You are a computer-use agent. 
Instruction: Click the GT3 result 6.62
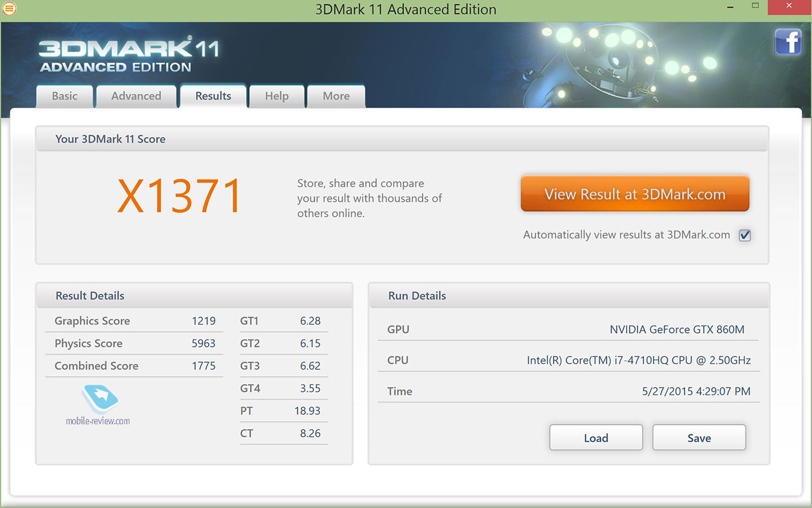310,366
